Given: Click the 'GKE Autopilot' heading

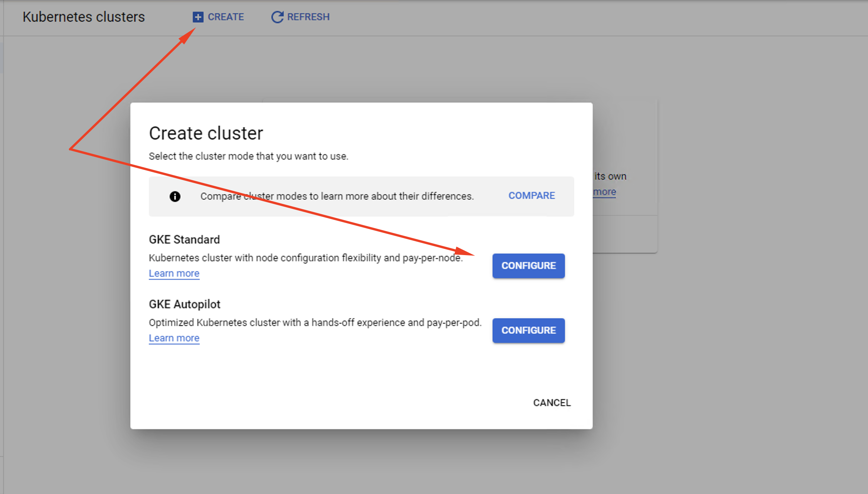Looking at the screenshot, I should (185, 304).
